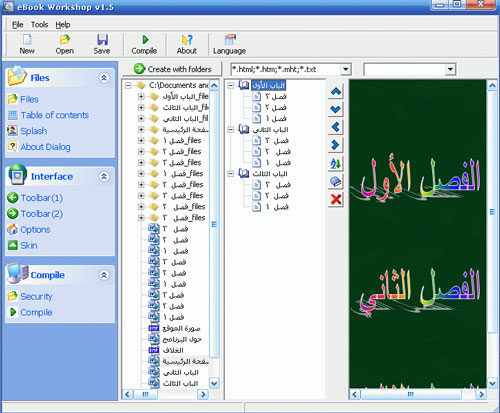The height and width of the screenshot is (413, 500).
Task: Open the Tools menu
Action: coord(39,24)
